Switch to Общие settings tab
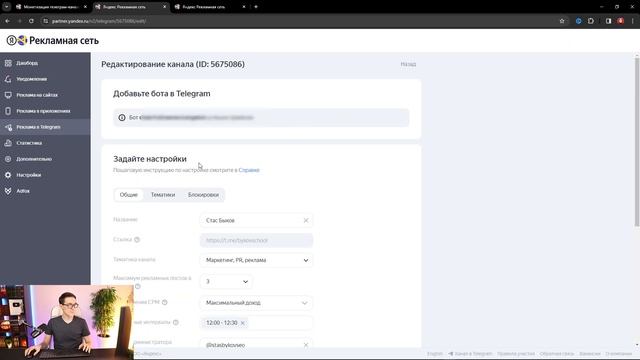The height and width of the screenshot is (360, 640). click(129, 195)
